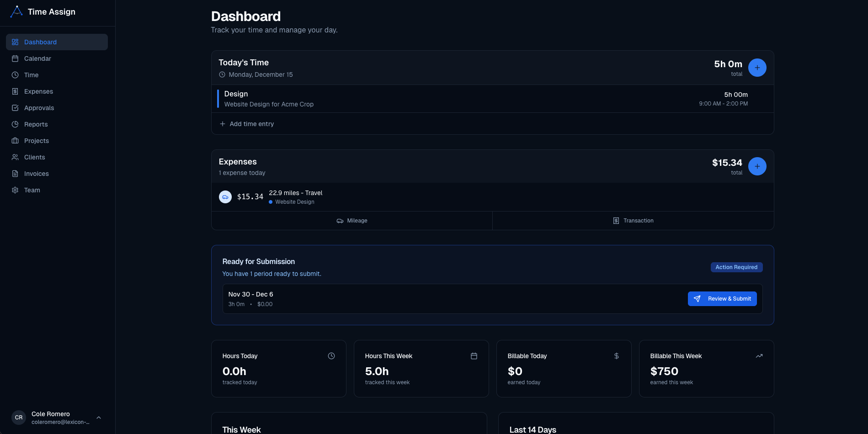Screen dimensions: 868x434
Task: Click trend arrow icon on Billable This Week
Action: coord(759,356)
